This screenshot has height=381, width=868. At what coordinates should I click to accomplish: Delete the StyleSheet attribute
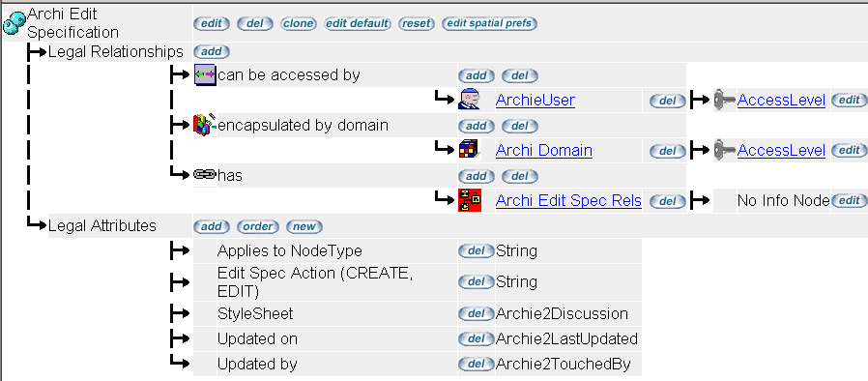(477, 314)
